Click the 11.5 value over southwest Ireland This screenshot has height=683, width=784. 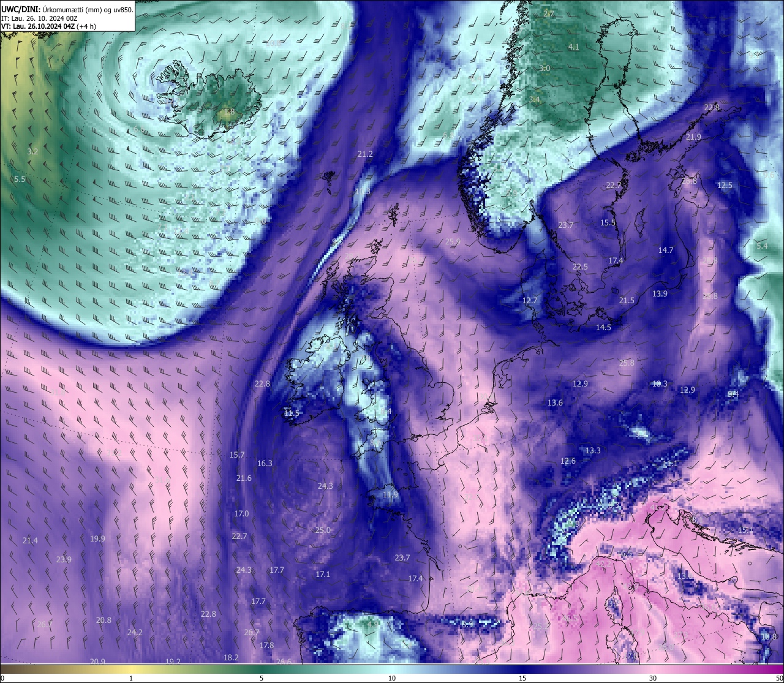click(292, 413)
